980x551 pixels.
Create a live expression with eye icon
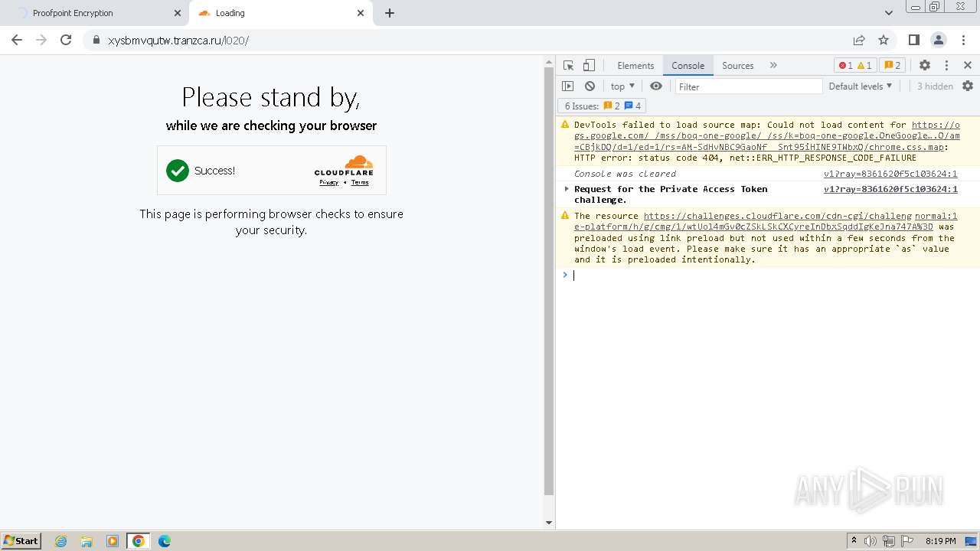(x=656, y=86)
